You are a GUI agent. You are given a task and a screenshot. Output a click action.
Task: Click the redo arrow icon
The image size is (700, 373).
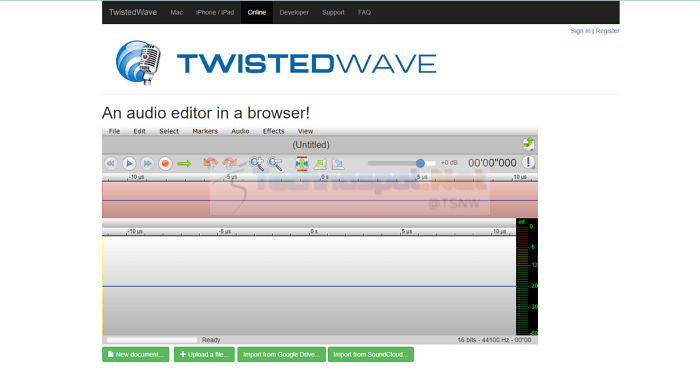[x=229, y=163]
